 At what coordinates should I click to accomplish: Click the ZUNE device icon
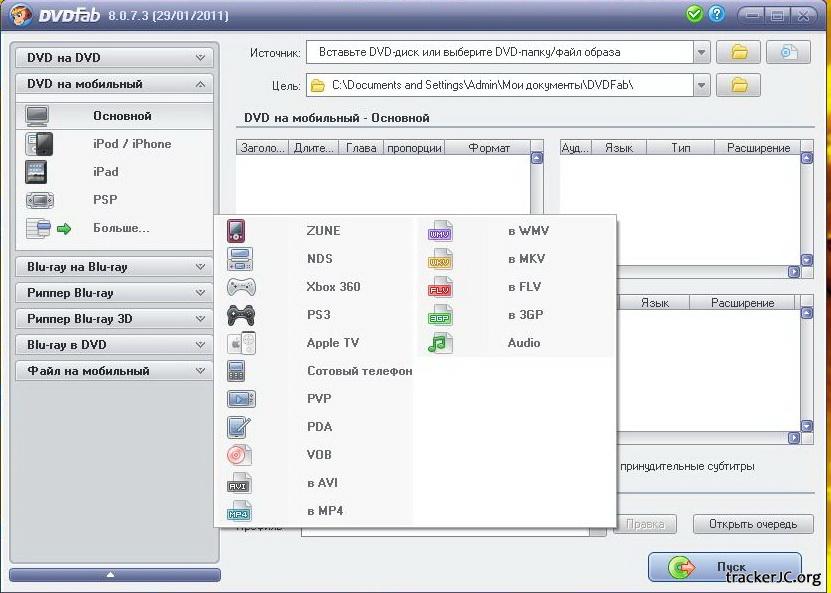[x=237, y=231]
